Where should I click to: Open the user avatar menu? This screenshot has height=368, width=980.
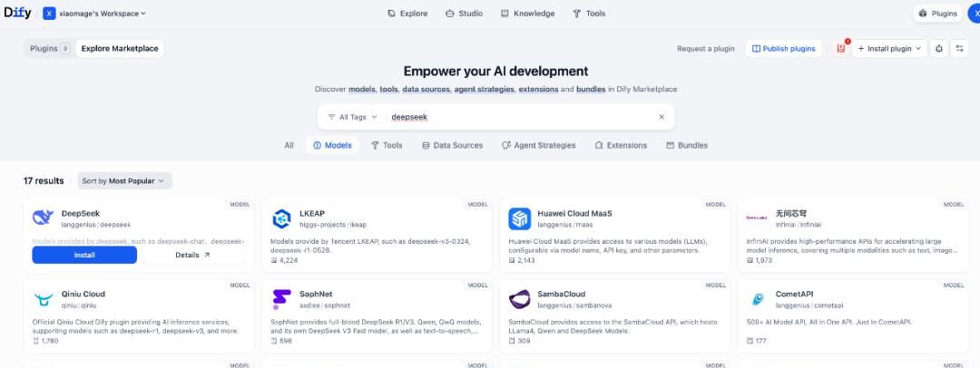pos(975,13)
